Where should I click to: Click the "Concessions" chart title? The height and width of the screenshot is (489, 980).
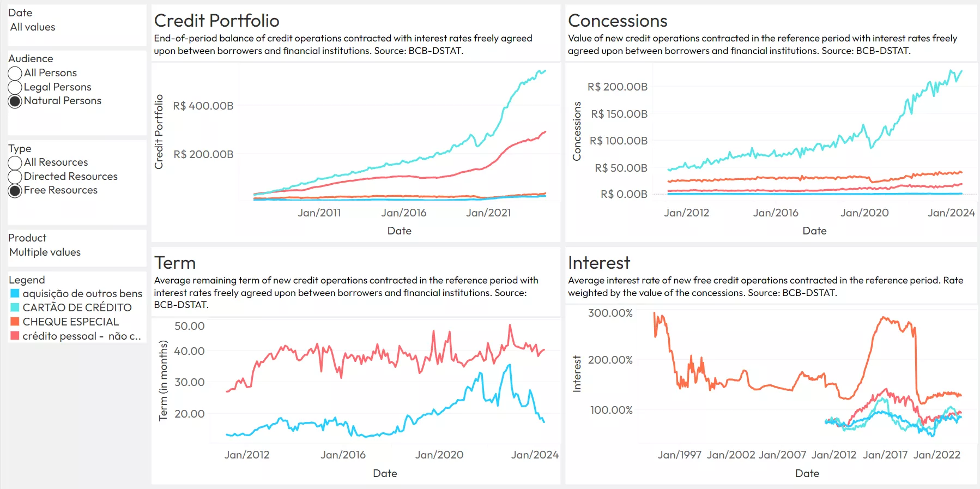pos(617,21)
